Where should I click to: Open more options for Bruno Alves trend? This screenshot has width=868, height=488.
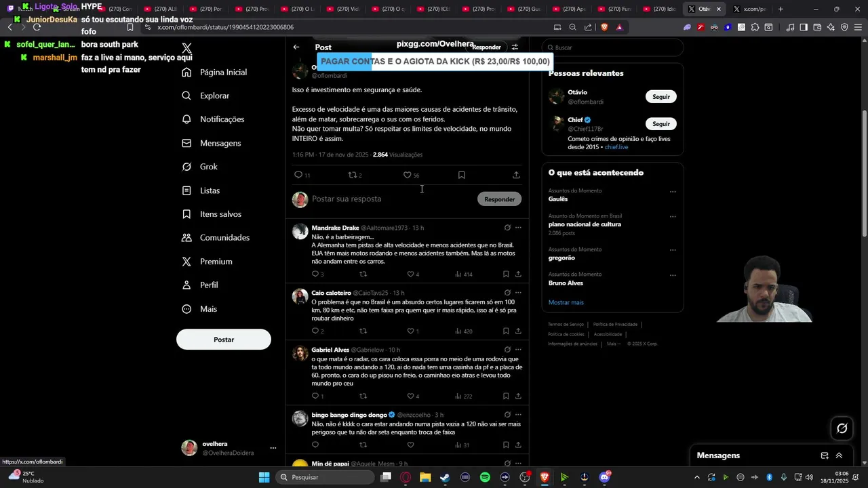tap(673, 275)
